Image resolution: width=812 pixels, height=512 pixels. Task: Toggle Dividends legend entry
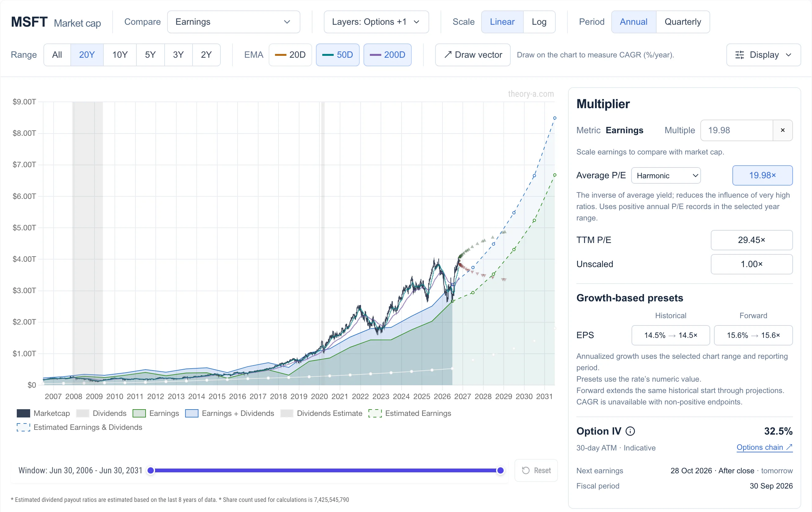click(x=101, y=413)
